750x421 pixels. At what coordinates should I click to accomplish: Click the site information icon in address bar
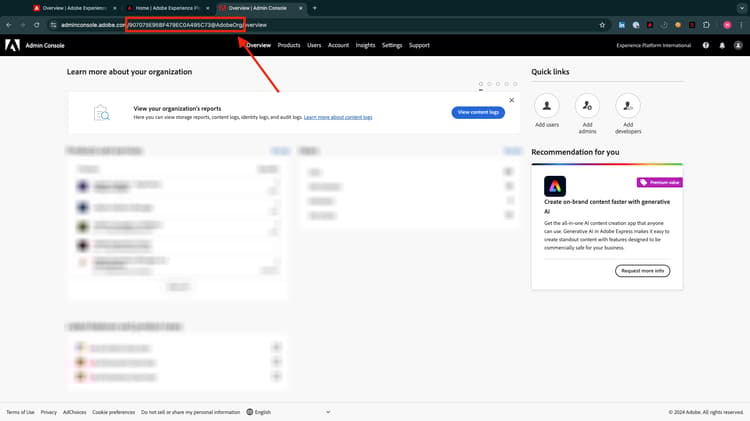coord(53,25)
